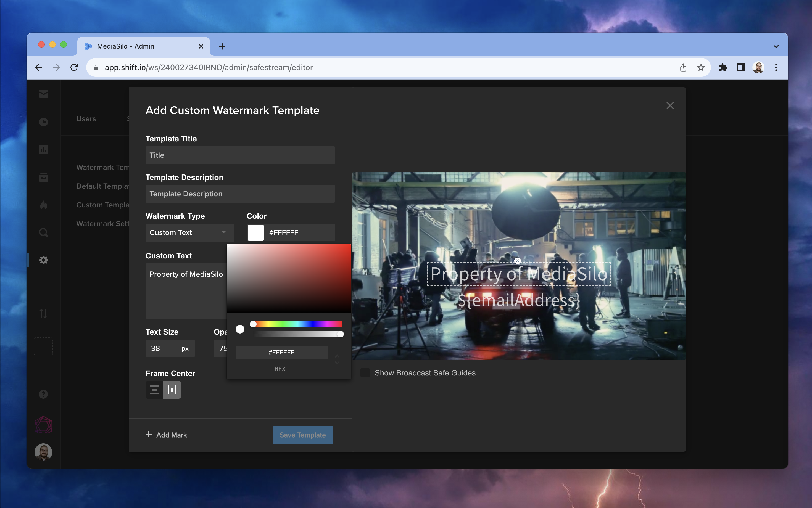Open the search magnifier icon in sidebar
The image size is (812, 508).
coord(43,232)
